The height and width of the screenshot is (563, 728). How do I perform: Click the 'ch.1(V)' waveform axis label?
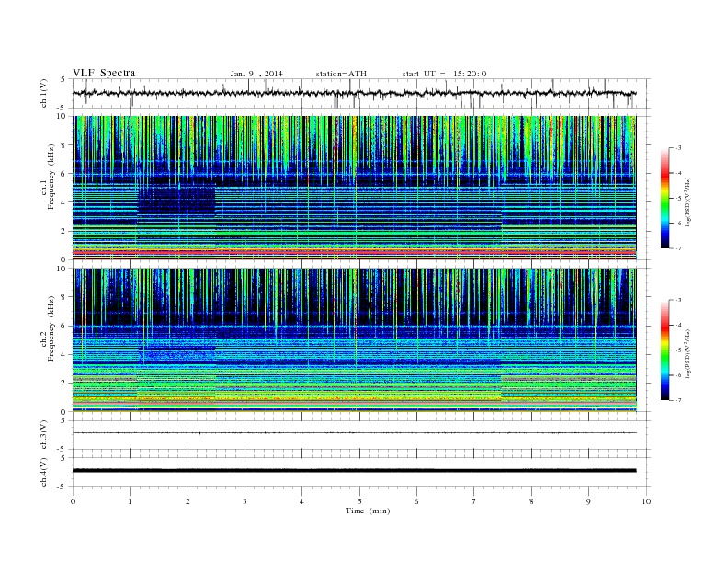coord(44,93)
